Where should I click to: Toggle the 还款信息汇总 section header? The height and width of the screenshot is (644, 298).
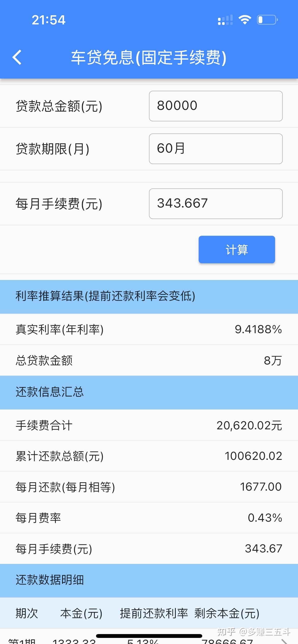point(149,392)
